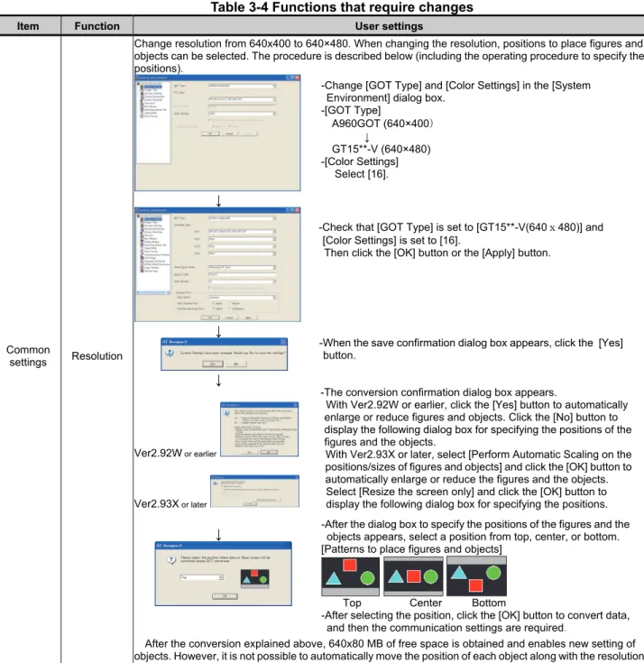Click title bar icon of upper System Environment dialog
Viewport: 644px width, 663px height.
coord(137,78)
